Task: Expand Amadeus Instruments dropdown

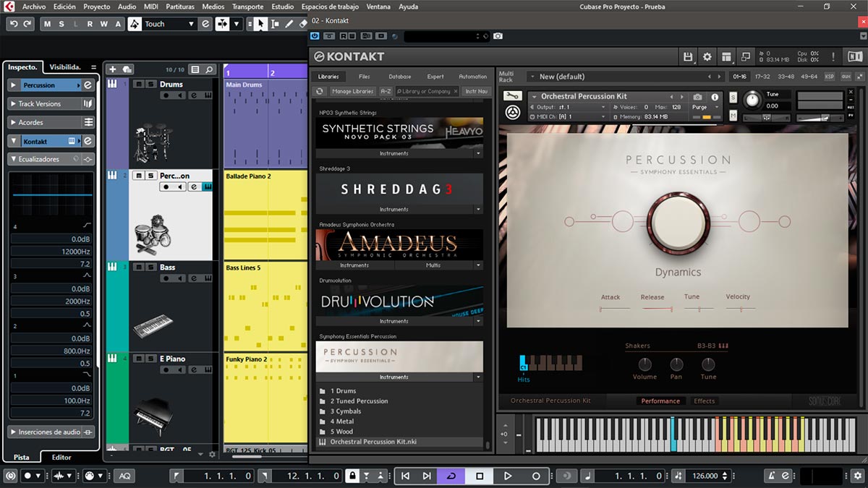Action: click(x=354, y=265)
